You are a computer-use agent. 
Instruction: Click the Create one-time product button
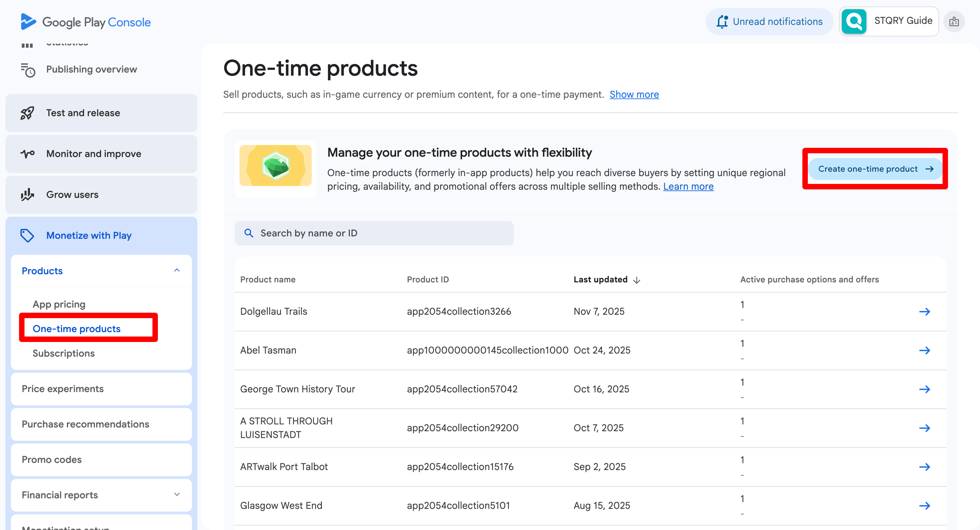[x=875, y=169]
